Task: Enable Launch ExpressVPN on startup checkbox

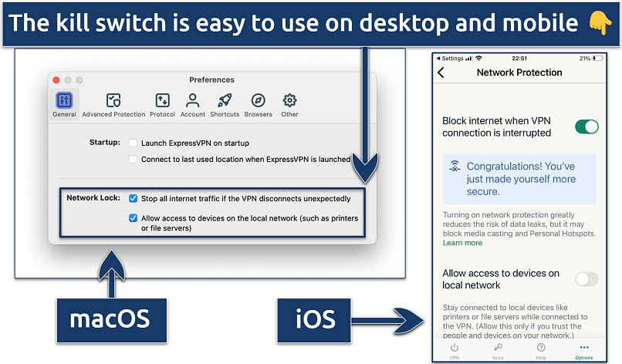Action: [134, 143]
